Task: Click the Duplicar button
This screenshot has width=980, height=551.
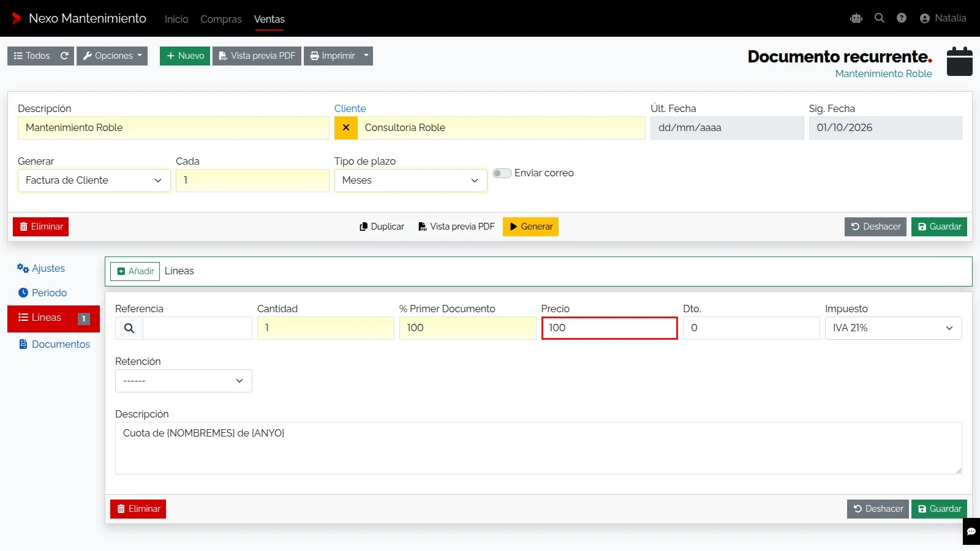Action: [x=382, y=227]
